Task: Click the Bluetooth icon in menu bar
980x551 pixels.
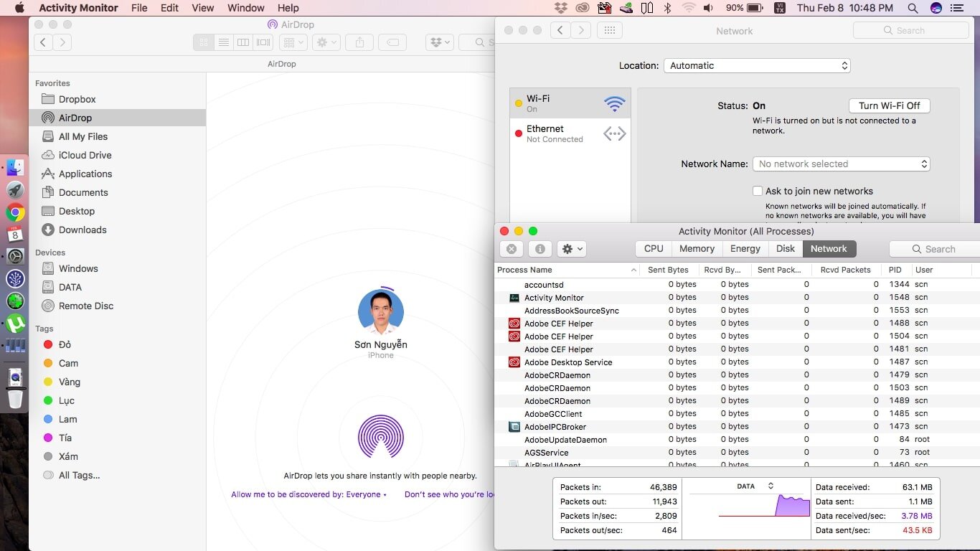Action: pyautogui.click(x=667, y=8)
